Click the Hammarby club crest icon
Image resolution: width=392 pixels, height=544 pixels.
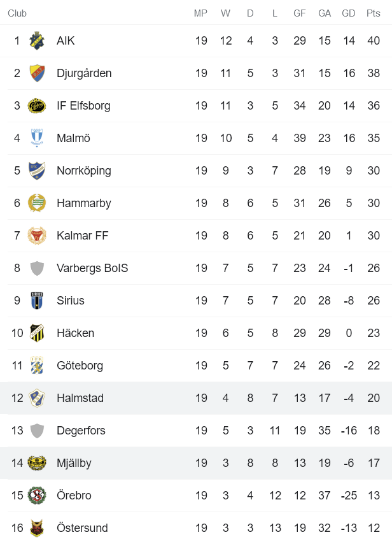(37, 203)
